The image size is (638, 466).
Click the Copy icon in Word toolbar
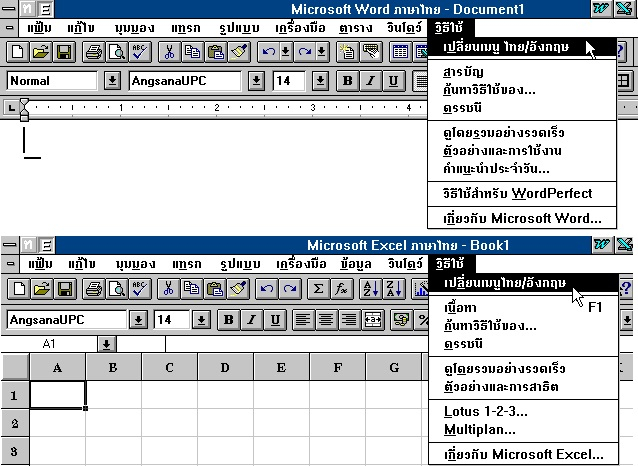tap(192, 52)
